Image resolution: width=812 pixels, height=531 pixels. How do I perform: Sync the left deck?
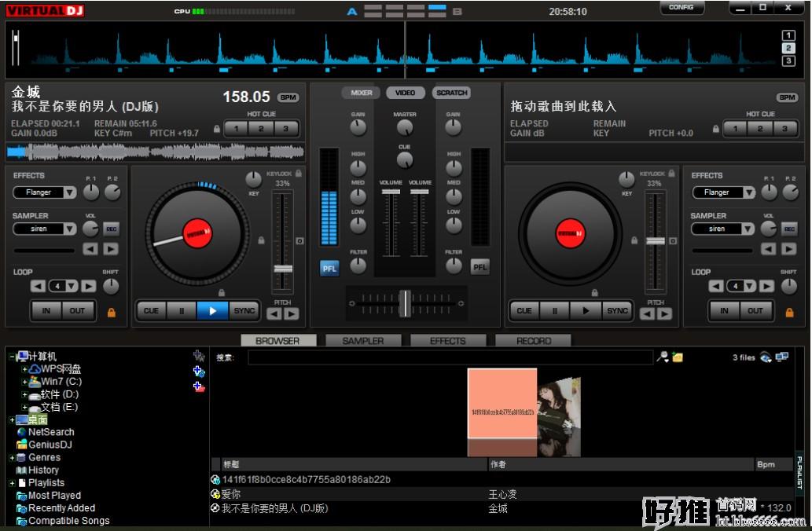click(244, 311)
